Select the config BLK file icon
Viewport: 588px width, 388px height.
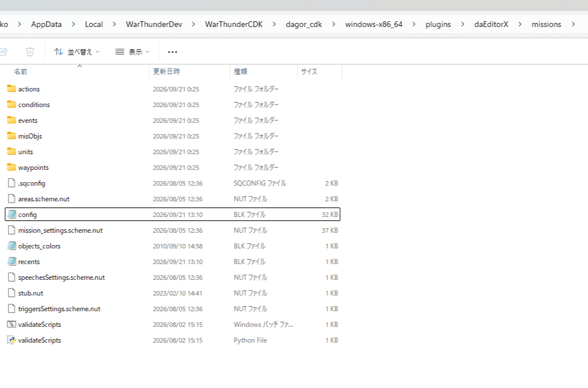pyautogui.click(x=12, y=215)
